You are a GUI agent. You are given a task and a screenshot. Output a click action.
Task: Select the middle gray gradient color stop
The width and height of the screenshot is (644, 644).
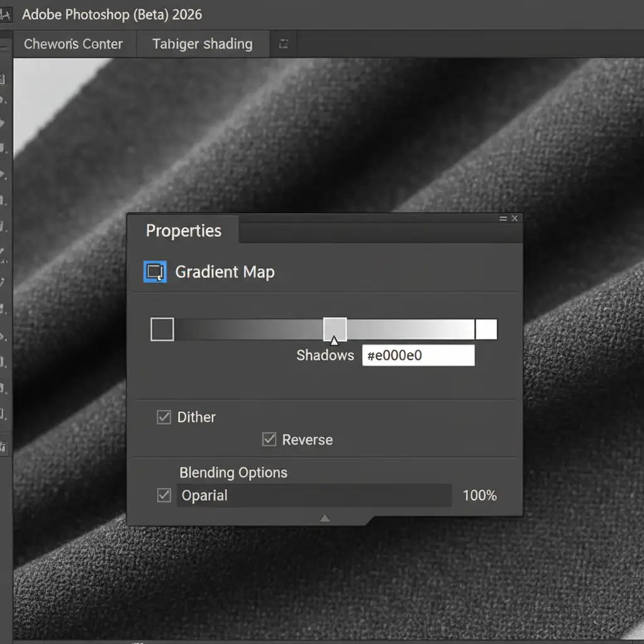(335, 329)
